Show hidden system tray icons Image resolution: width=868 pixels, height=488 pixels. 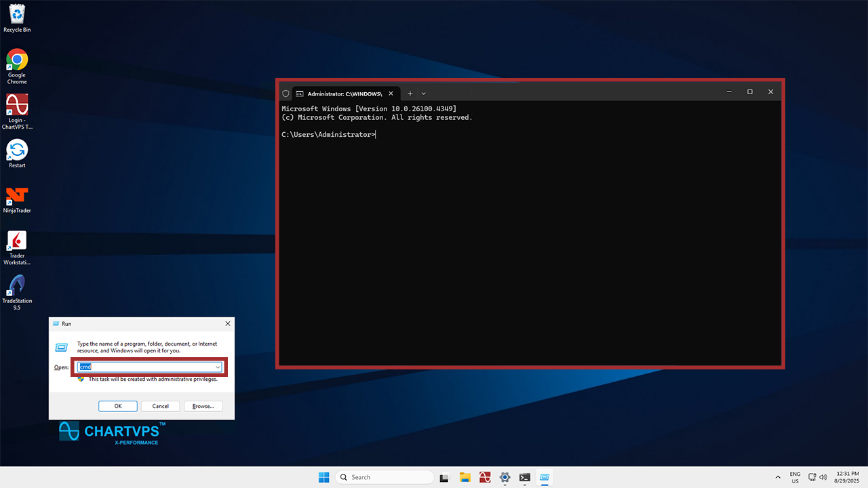pyautogui.click(x=777, y=477)
